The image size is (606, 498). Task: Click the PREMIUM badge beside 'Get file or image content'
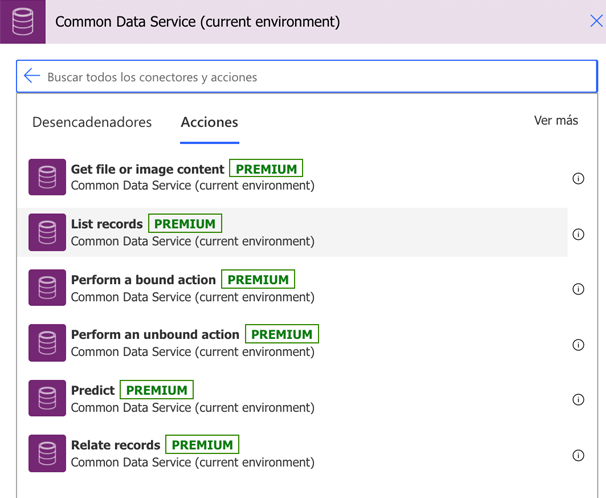(266, 168)
